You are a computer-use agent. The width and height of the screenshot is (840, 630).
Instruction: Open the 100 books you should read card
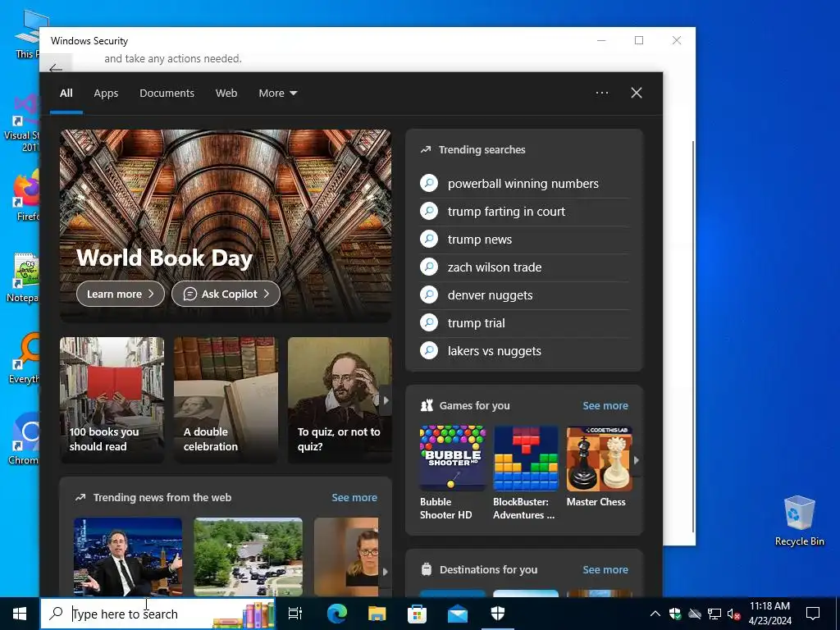point(112,400)
